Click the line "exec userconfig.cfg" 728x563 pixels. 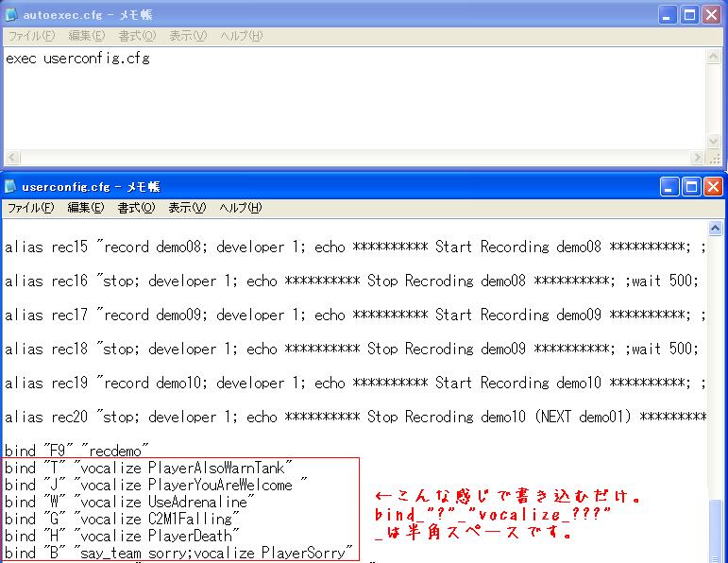point(77,59)
